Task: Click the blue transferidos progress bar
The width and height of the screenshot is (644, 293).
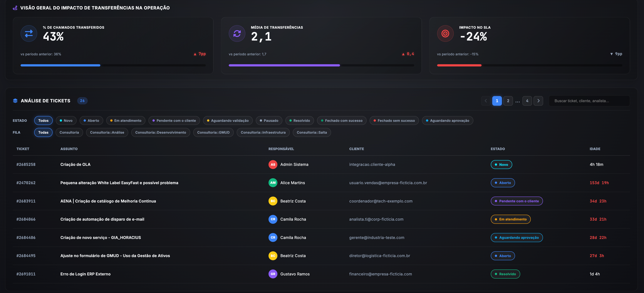Action: pyautogui.click(x=60, y=65)
